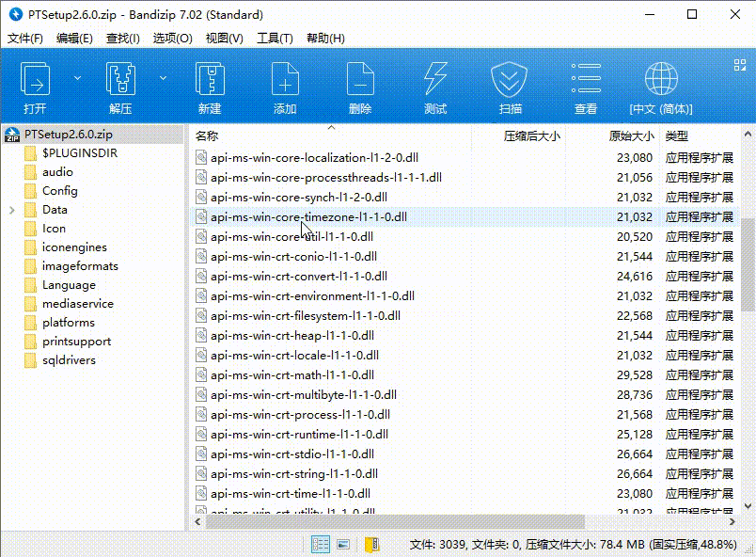This screenshot has width=756, height=557.
Task: Click the 打开 (Open) toolbar icon
Action: [x=35, y=80]
